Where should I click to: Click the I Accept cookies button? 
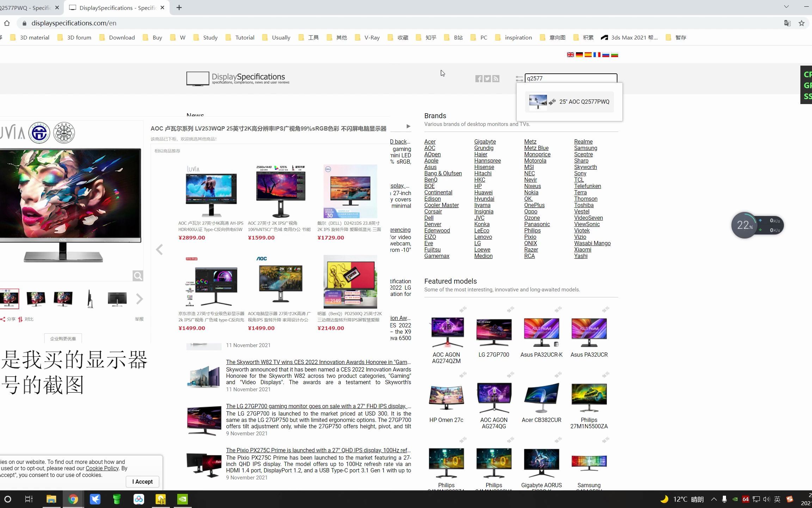pyautogui.click(x=142, y=482)
